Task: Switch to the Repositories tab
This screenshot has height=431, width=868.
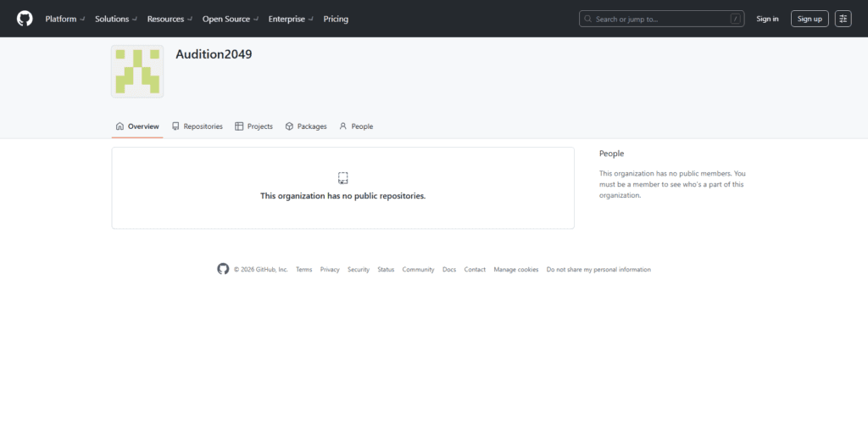Action: (197, 126)
